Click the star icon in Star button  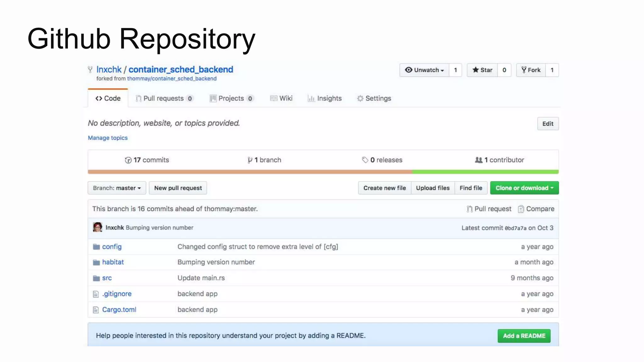click(475, 70)
